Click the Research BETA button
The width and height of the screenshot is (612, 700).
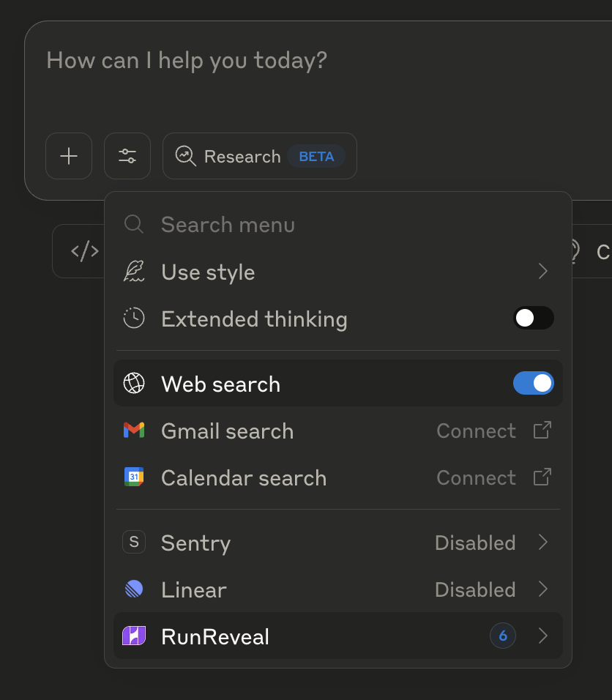click(x=259, y=156)
